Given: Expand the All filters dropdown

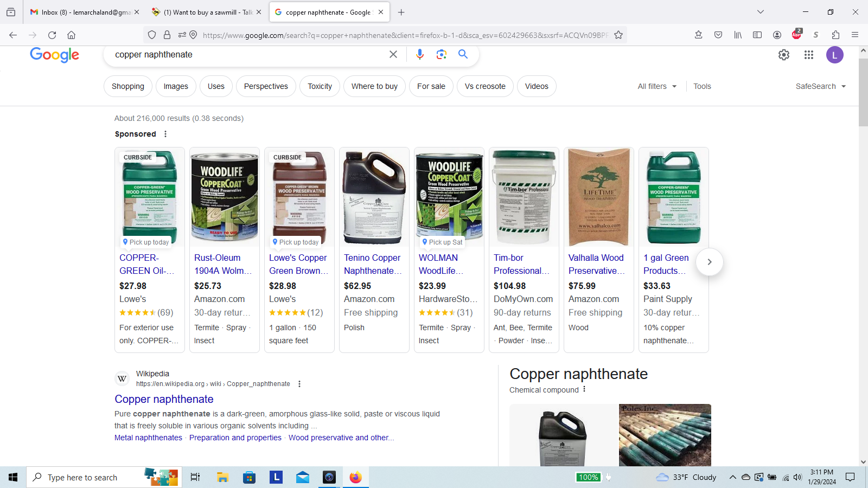Looking at the screenshot, I should click(657, 86).
